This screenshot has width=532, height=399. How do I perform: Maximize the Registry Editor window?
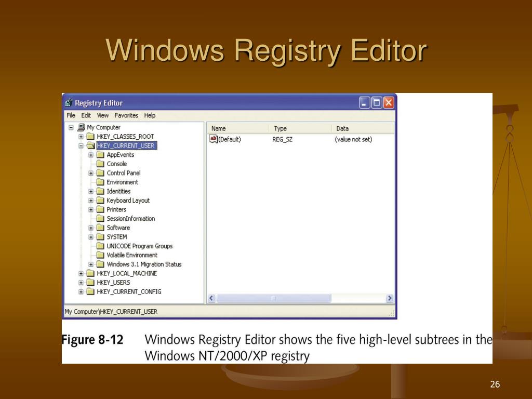(x=376, y=102)
